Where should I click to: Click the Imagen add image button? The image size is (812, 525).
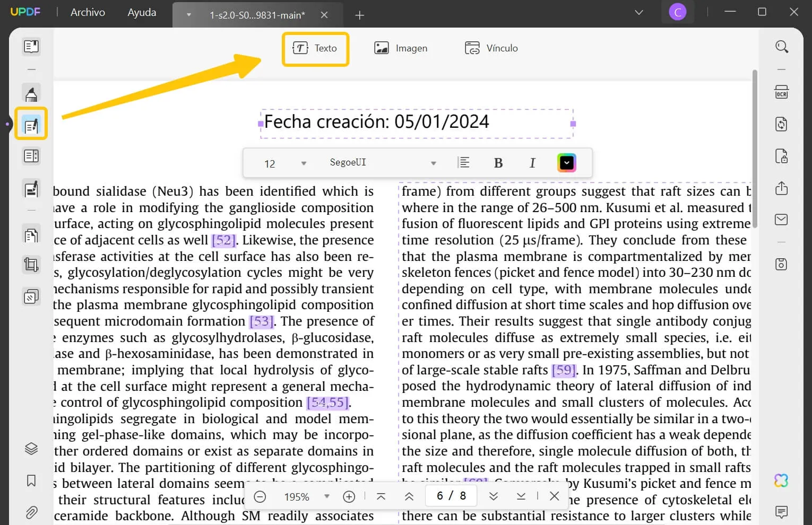(x=401, y=48)
